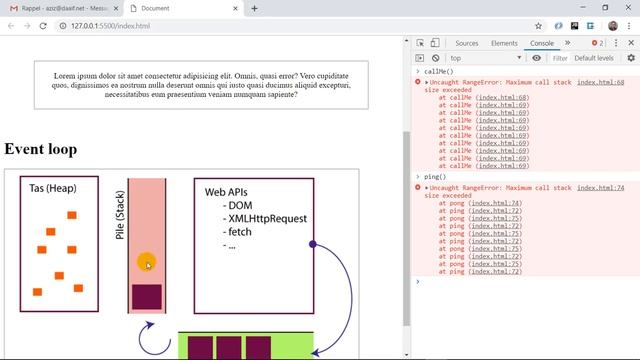Activate the inspect element picker icon

420,43
